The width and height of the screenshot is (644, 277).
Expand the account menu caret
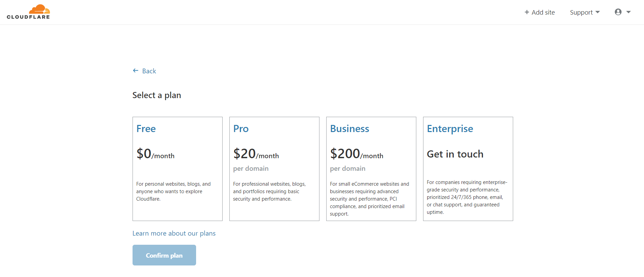pyautogui.click(x=629, y=12)
